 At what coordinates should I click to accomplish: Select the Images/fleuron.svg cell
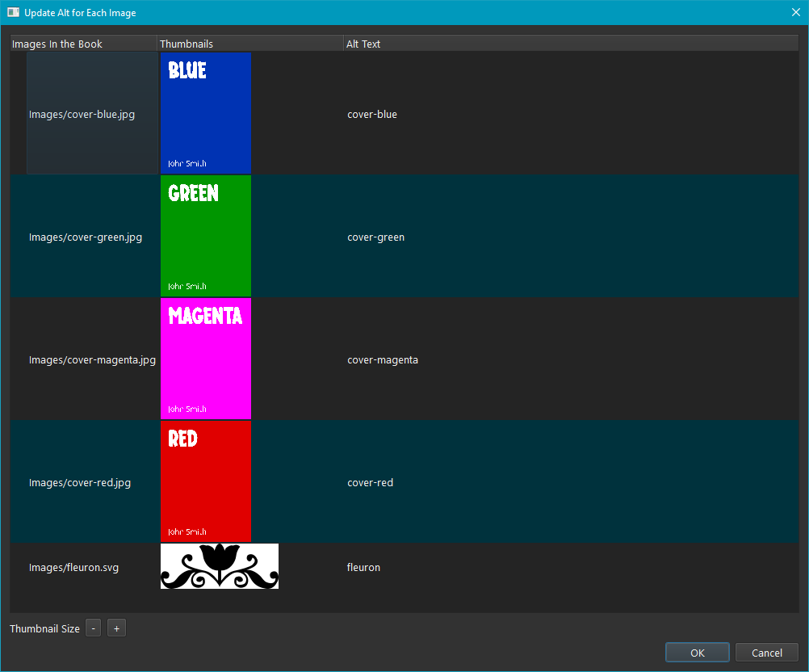point(92,567)
